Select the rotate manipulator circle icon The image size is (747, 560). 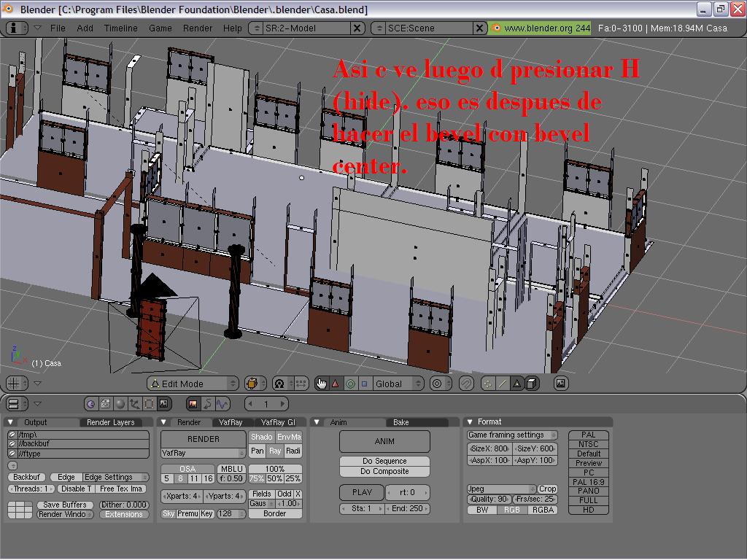[350, 384]
